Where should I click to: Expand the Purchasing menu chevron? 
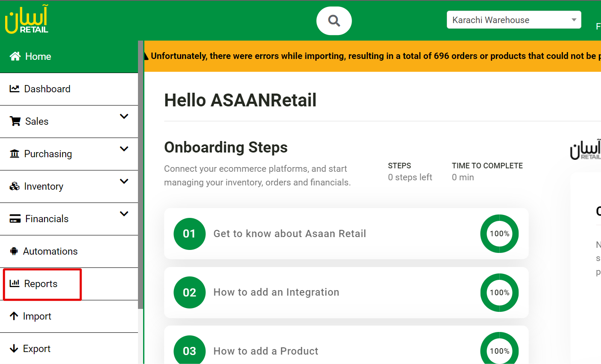pyautogui.click(x=124, y=149)
